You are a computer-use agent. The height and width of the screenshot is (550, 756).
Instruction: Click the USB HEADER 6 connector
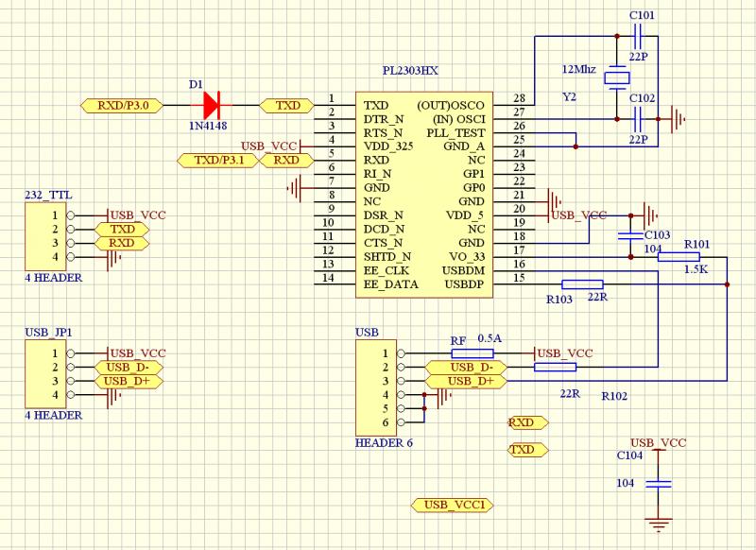(x=376, y=387)
